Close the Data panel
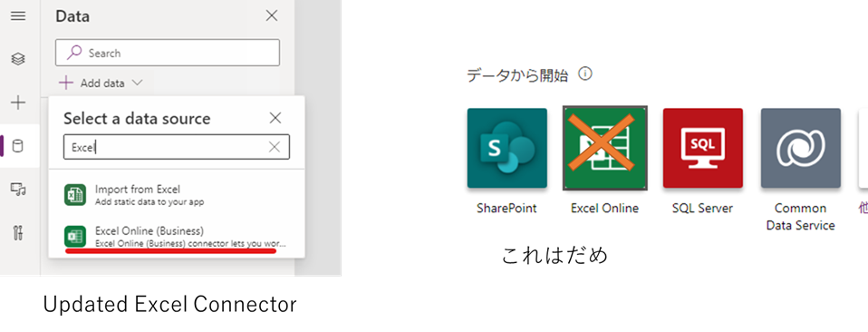This screenshot has height=332, width=868. 271,15
